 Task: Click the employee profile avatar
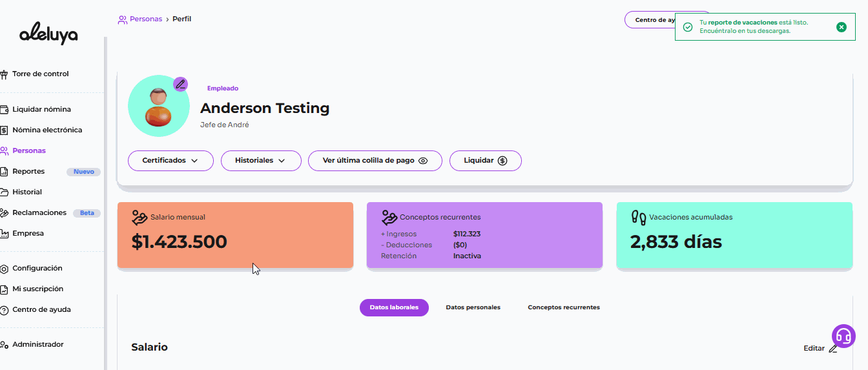[159, 107]
